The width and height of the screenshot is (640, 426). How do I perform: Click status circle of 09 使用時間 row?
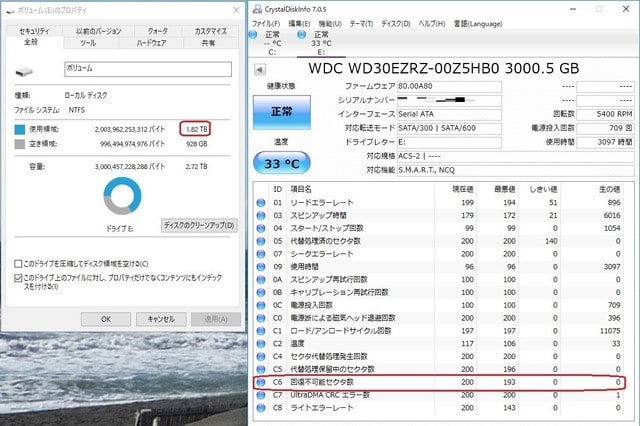point(261,267)
